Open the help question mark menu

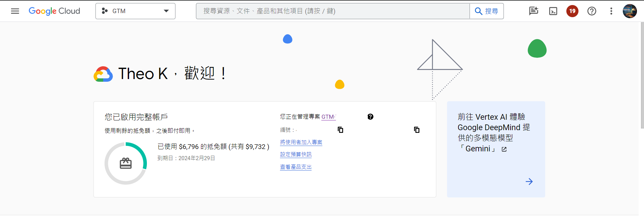coord(592,11)
